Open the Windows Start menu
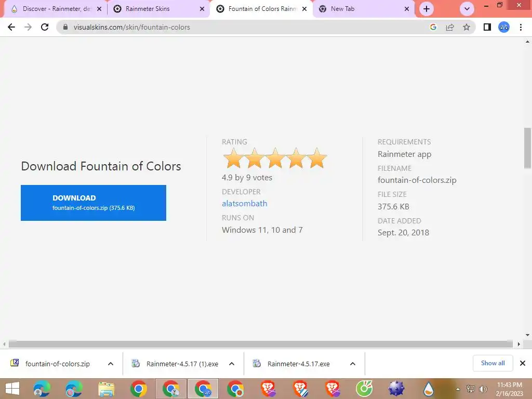Image resolution: width=532 pixels, height=399 pixels. (x=12, y=389)
